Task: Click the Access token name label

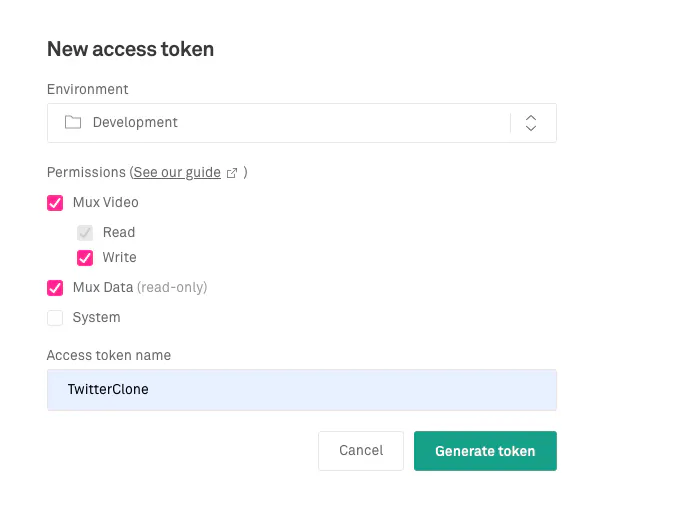Action: [x=109, y=355]
